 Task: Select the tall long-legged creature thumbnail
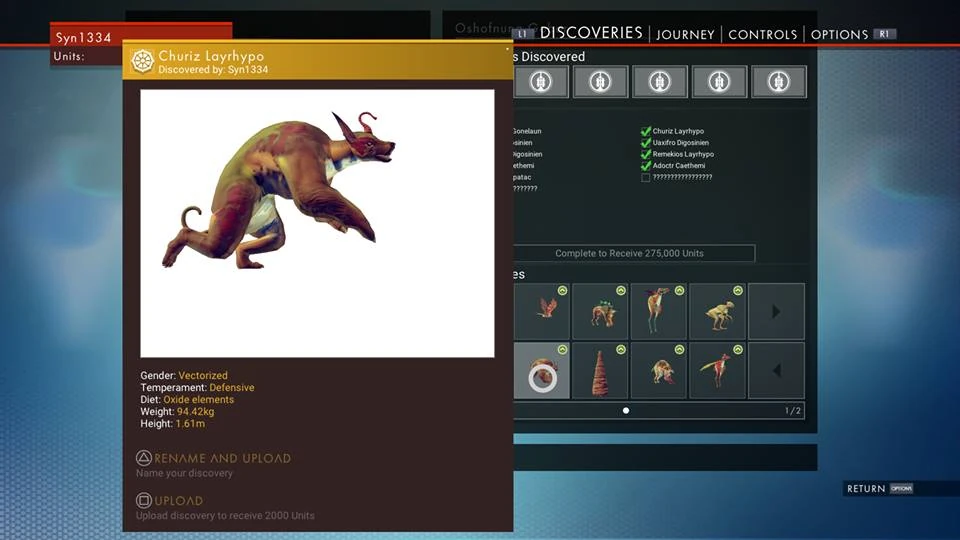tap(658, 311)
